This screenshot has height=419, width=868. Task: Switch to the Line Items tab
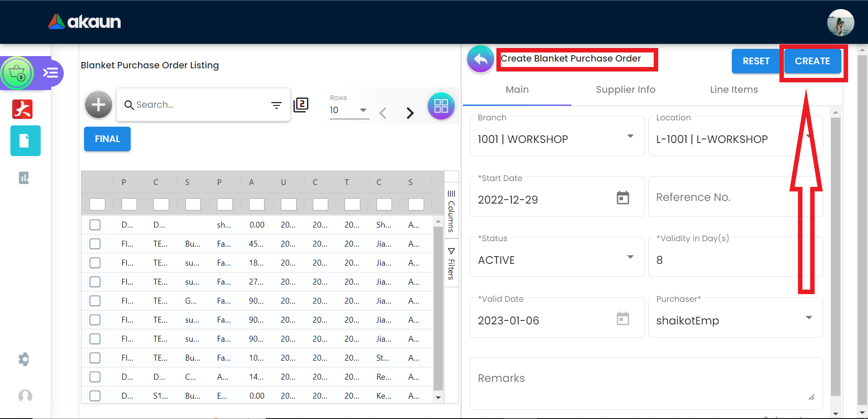(x=734, y=90)
